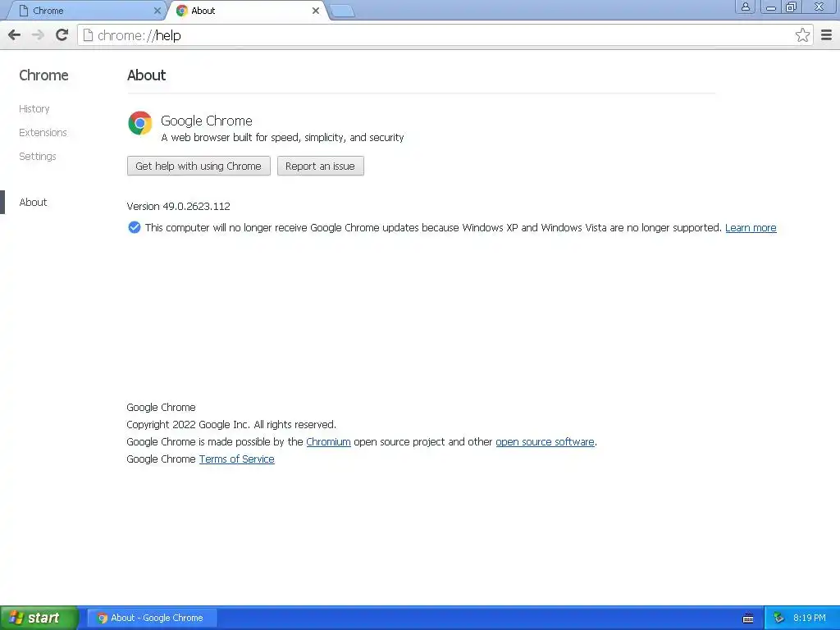Click Report an issue button
The width and height of the screenshot is (840, 630).
[321, 166]
